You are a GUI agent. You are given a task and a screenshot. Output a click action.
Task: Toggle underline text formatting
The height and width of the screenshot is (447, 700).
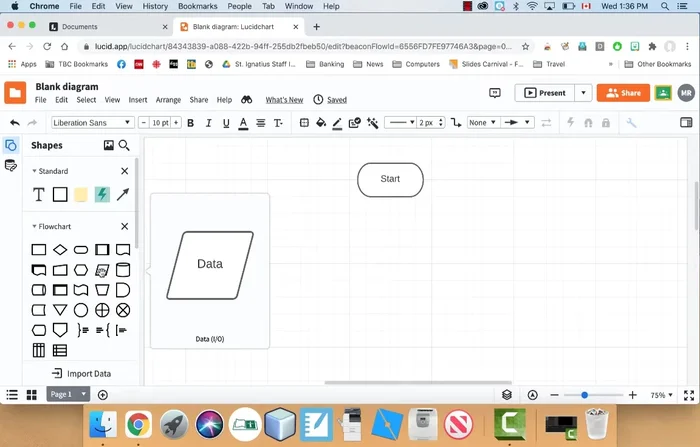[x=226, y=123]
